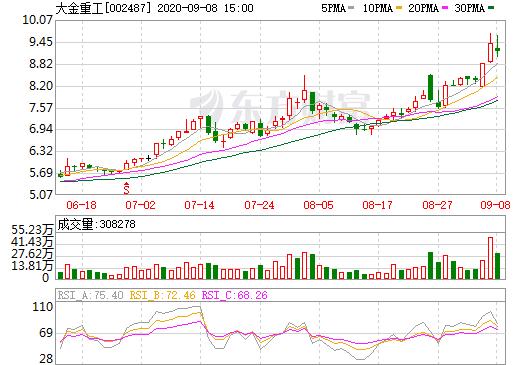
Task: Click the yellow 10PMA legend color dash
Action: coord(399,8)
